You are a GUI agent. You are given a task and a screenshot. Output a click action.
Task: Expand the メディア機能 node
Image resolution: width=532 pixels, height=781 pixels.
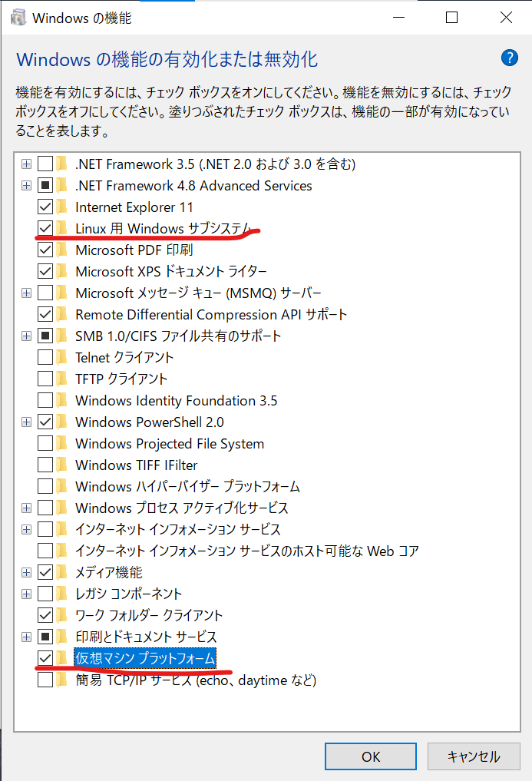26,572
